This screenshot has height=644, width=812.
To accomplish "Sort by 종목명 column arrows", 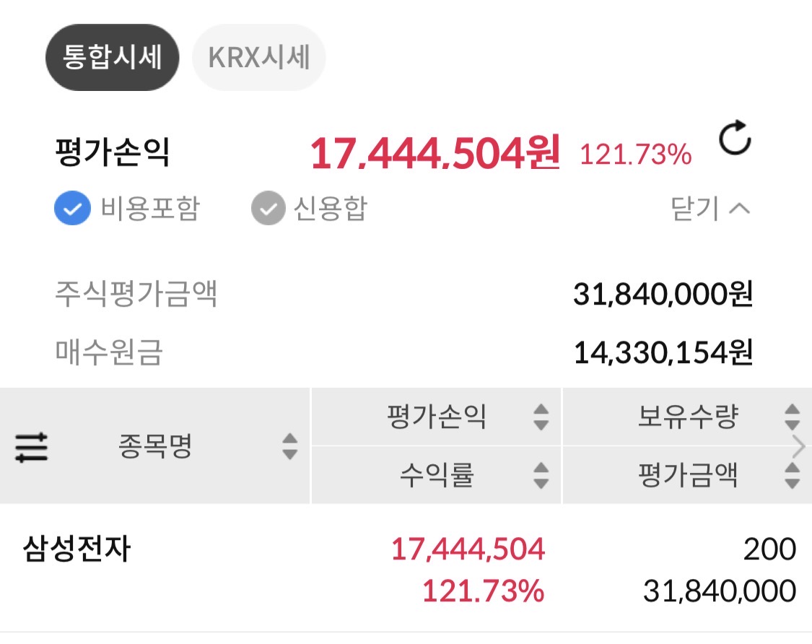I will pyautogui.click(x=289, y=447).
